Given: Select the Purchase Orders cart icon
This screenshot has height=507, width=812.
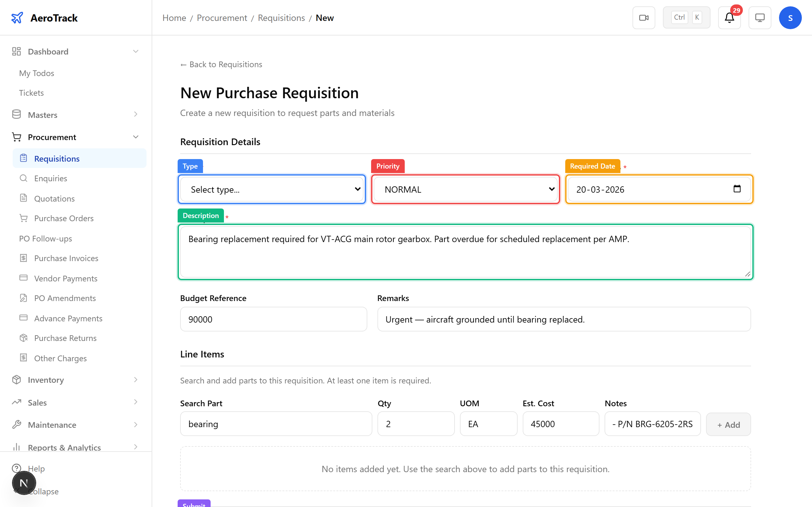Looking at the screenshot, I should [x=23, y=218].
